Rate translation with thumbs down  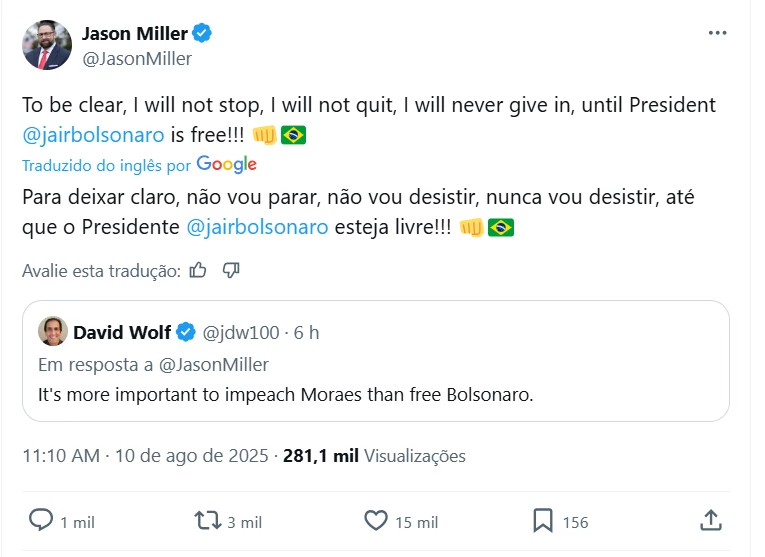(x=231, y=270)
